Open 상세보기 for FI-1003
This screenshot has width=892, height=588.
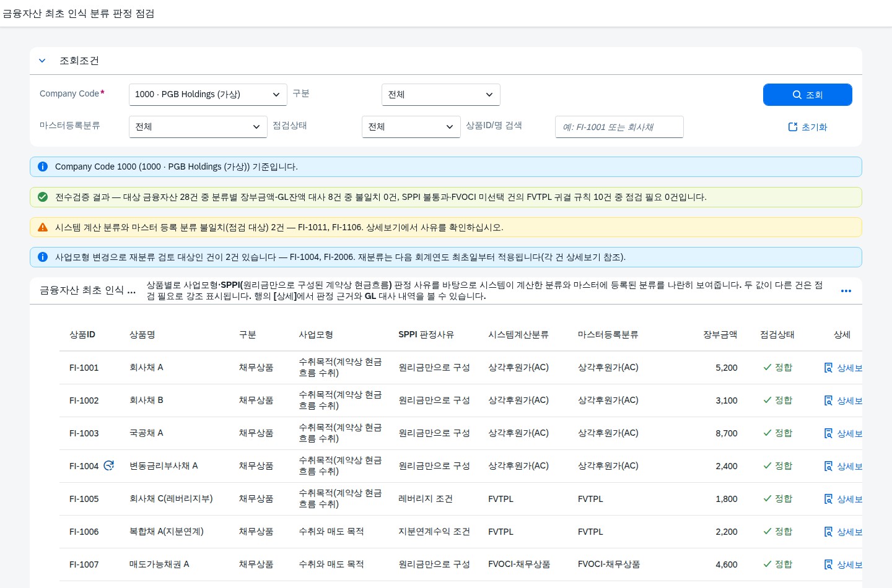(843, 433)
